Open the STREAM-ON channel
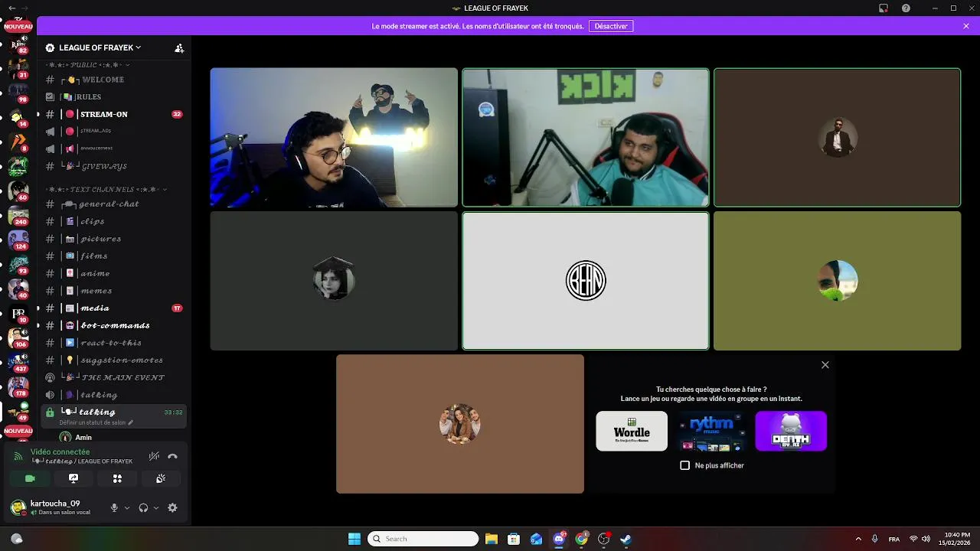The width and height of the screenshot is (980, 551). coord(113,114)
